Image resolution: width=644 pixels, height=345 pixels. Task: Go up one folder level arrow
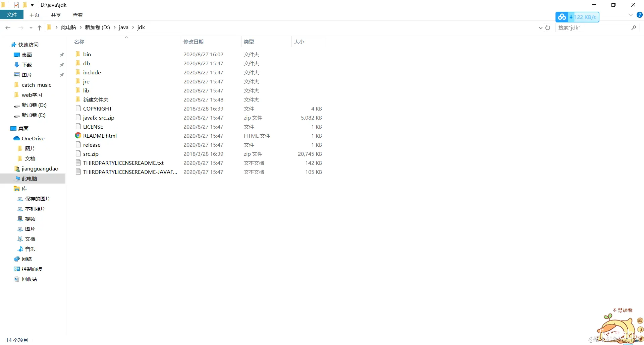click(40, 28)
